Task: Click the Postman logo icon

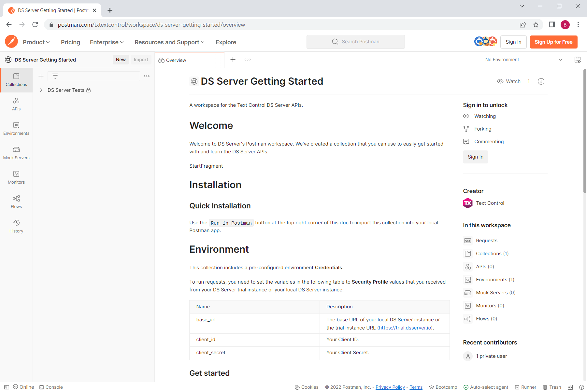Action: (x=11, y=42)
